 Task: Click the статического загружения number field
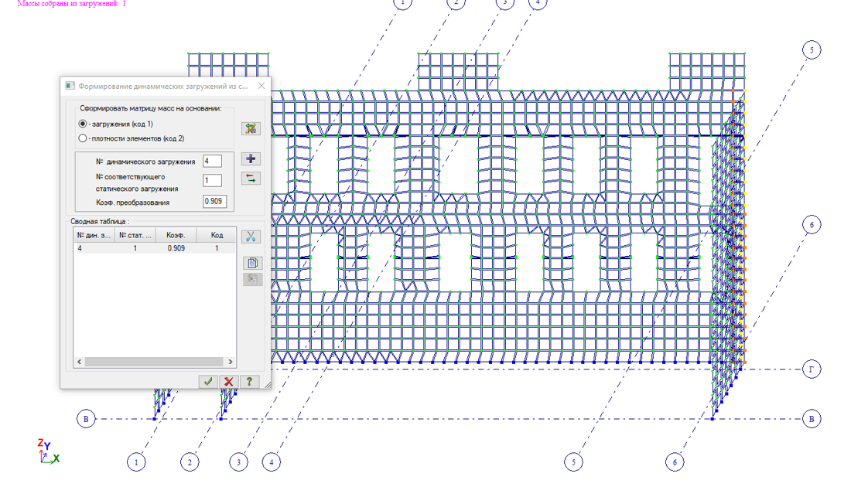point(212,181)
